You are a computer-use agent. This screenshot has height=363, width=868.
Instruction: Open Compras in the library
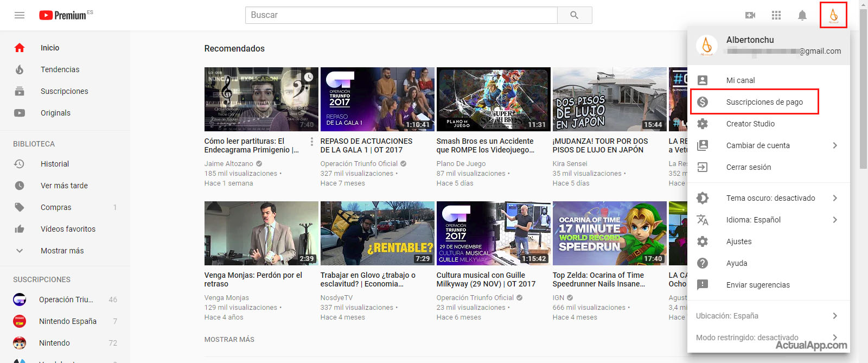coord(65,207)
